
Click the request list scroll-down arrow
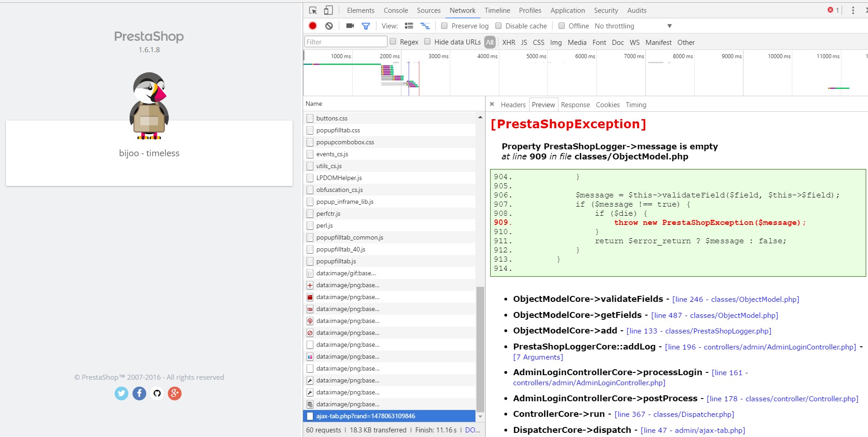pyautogui.click(x=480, y=416)
